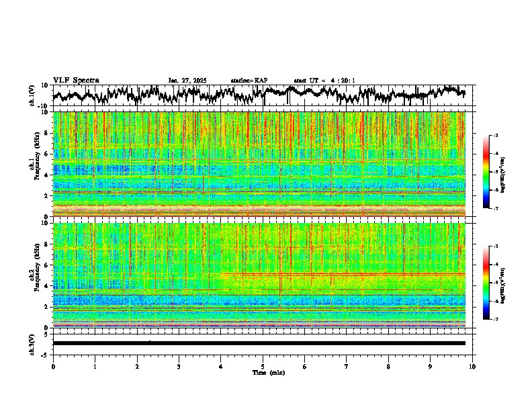Click the ch.1 voltage waveform trace

click(259, 94)
